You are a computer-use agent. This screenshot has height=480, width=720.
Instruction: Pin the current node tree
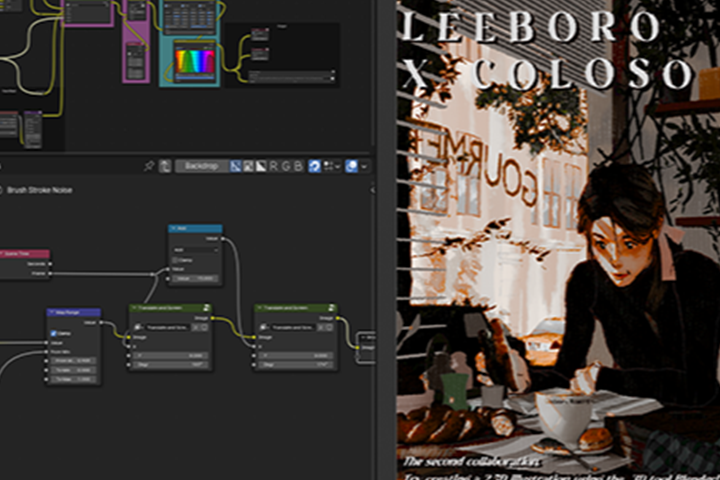coord(149,166)
